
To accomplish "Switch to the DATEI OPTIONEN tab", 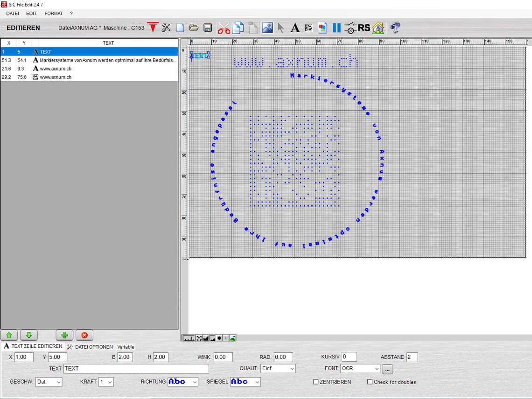I will 90,347.
